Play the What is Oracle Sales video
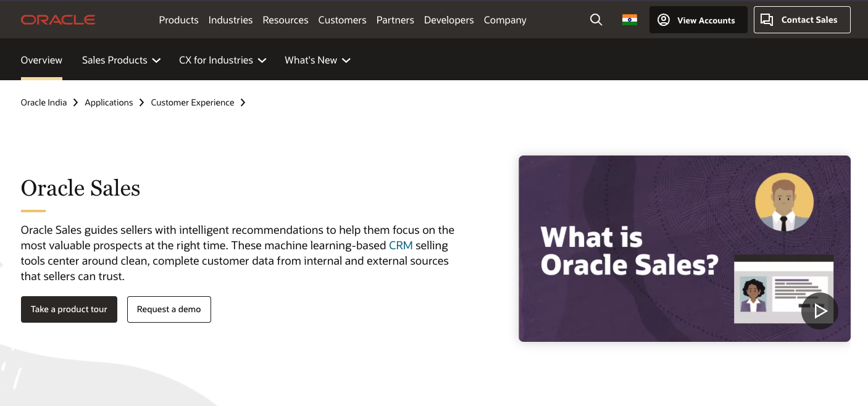Viewport: 868px width, 406px height. pyautogui.click(x=820, y=311)
